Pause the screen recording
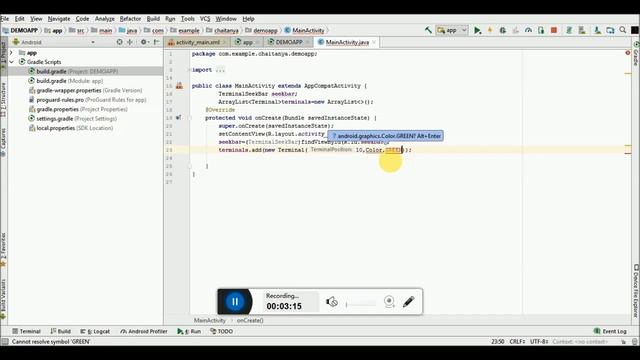The width and height of the screenshot is (640, 360). pyautogui.click(x=235, y=302)
